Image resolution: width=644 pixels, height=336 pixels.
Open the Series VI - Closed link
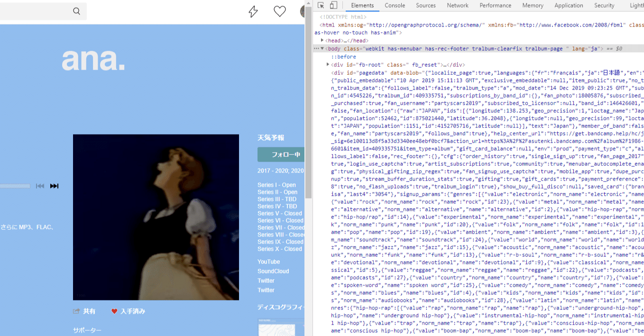pos(280,220)
